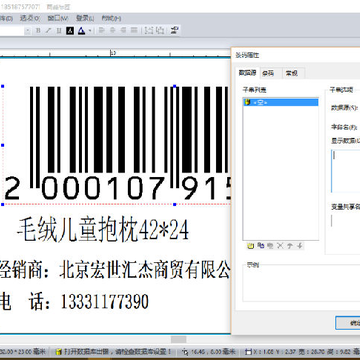
Task: Toggle bold text formatting
Action: pos(38,31)
